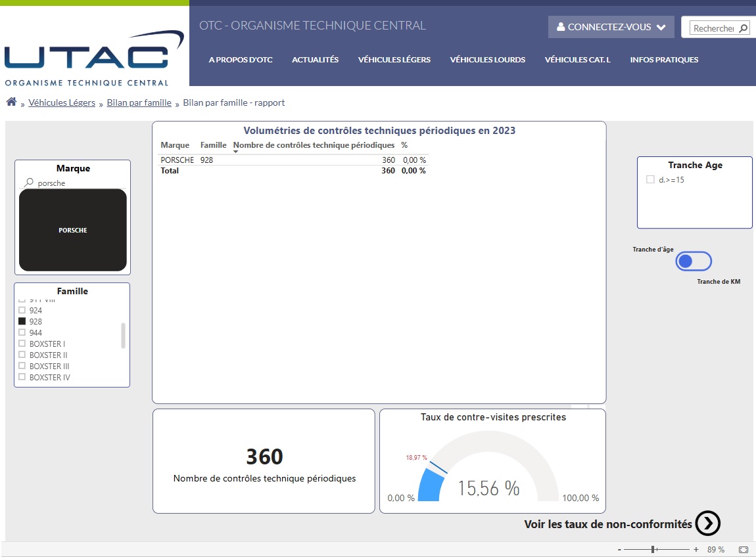The image size is (756, 557).
Task: Follow the Véhicules Légers breadcrumb link
Action: click(x=62, y=102)
